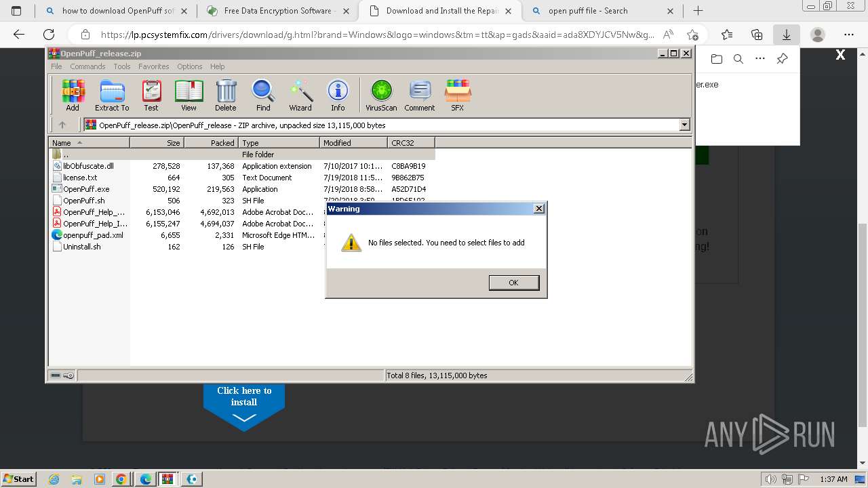Open Edge settings and more menu
This screenshot has height=488, width=868.
coord(848,35)
